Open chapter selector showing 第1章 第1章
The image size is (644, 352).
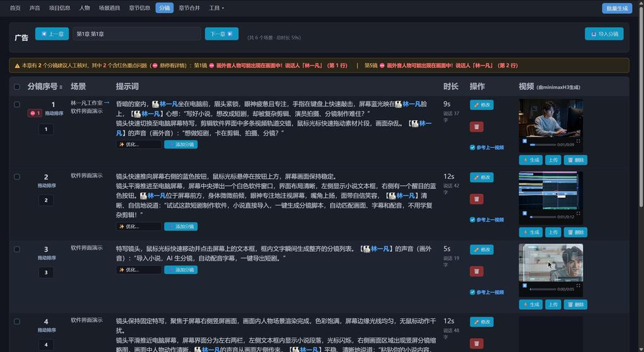(x=136, y=34)
